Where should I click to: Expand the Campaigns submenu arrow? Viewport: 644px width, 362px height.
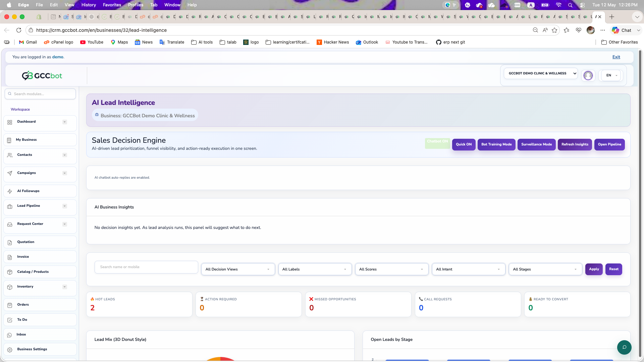tap(65, 173)
